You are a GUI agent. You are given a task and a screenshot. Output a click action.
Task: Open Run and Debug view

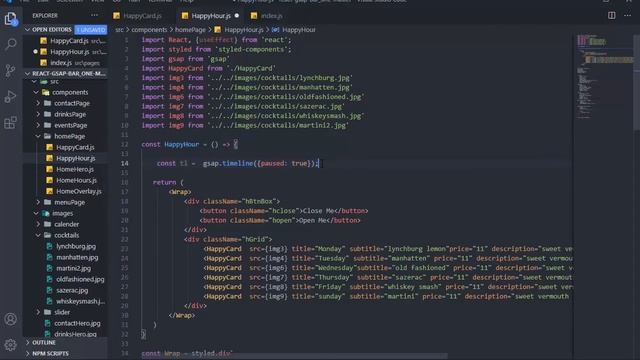click(10, 97)
